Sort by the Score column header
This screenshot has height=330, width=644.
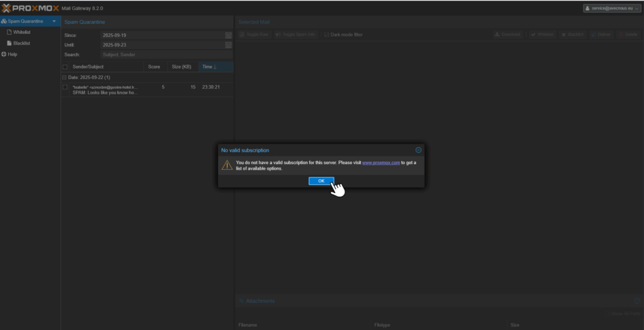[x=154, y=67]
